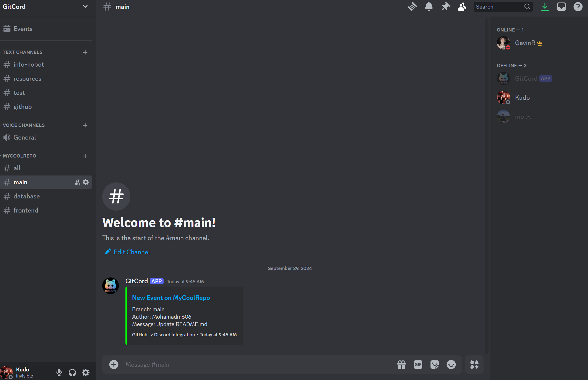Switch to the database channel

(x=27, y=196)
